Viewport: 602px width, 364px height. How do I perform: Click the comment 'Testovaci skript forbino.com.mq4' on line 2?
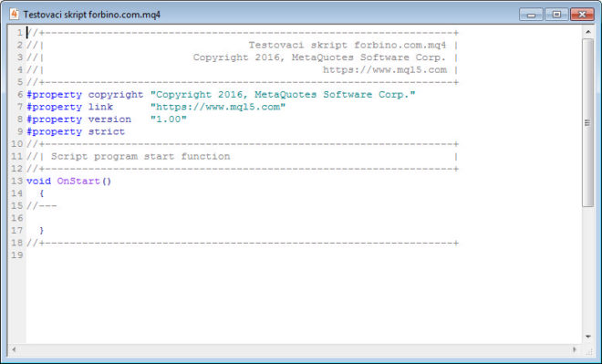(348, 46)
